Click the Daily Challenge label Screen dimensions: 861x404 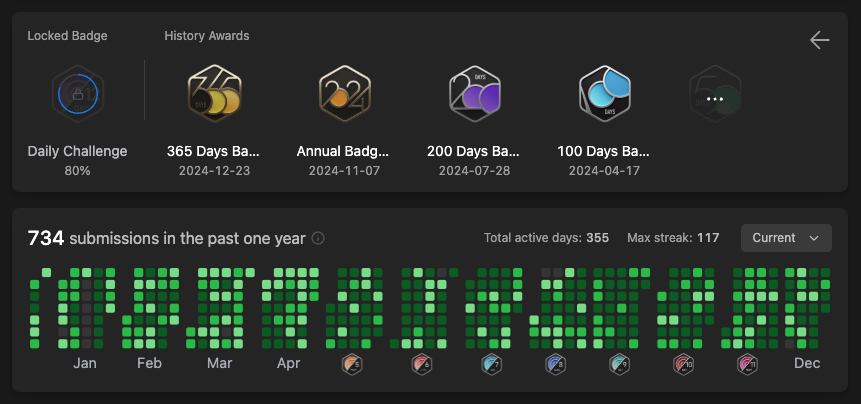(x=77, y=152)
